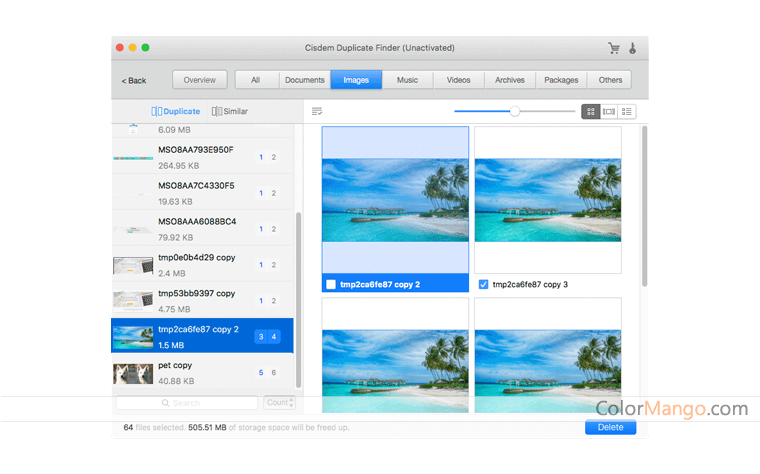The width and height of the screenshot is (760, 474).
Task: Open the auto-select rules icon
Action: 317,111
